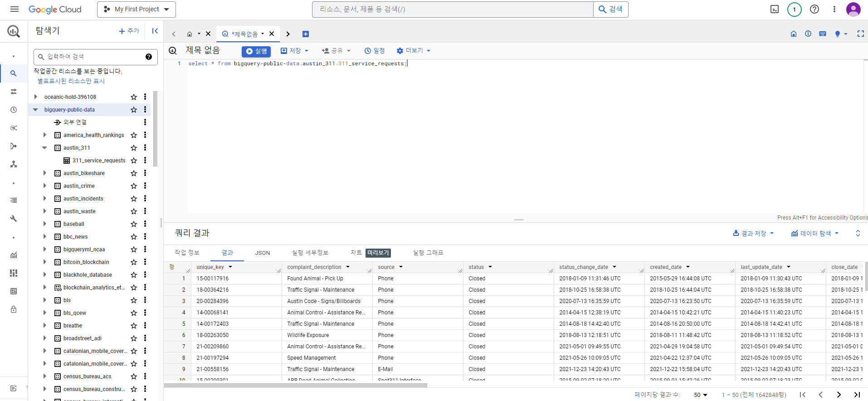The width and height of the screenshot is (868, 401).
Task: Focus the explorer search input field
Action: click(x=95, y=57)
